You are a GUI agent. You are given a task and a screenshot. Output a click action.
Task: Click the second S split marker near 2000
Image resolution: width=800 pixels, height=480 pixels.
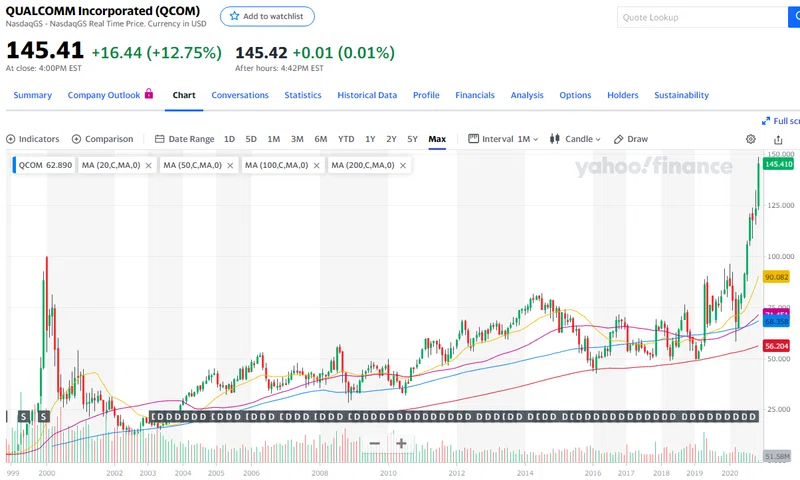click(x=43, y=417)
